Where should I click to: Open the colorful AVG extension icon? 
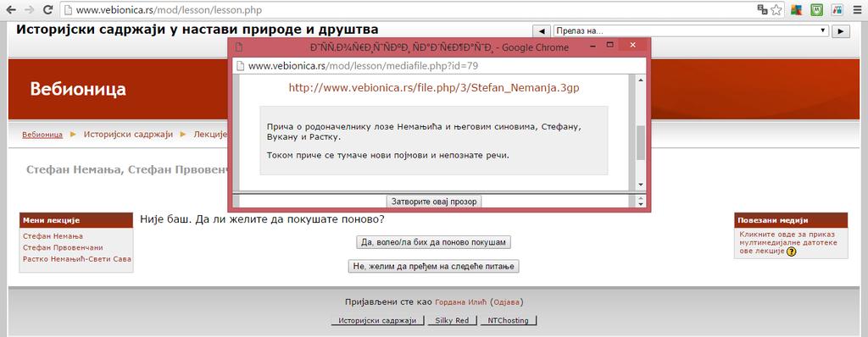tap(796, 9)
